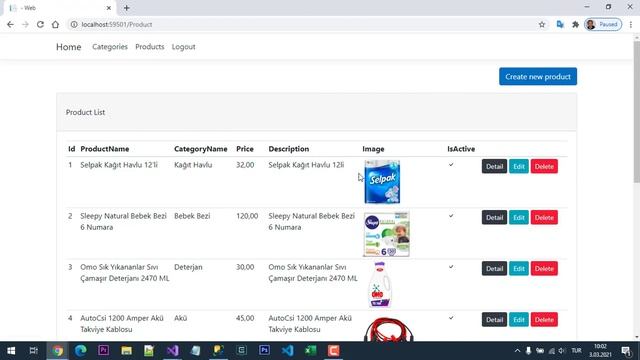
Task: Edit the Sleepy Natural Bebek Bezi product
Action: [519, 218]
